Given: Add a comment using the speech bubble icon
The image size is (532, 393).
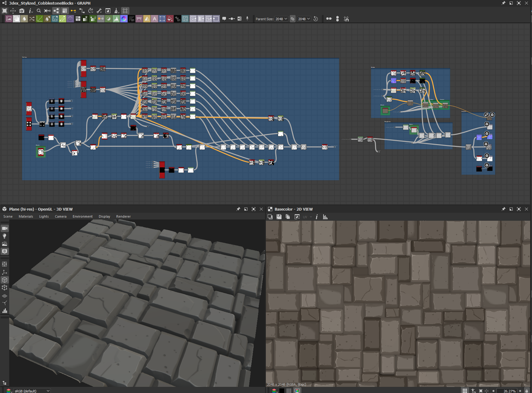Looking at the screenshot, I should pyautogui.click(x=224, y=19).
